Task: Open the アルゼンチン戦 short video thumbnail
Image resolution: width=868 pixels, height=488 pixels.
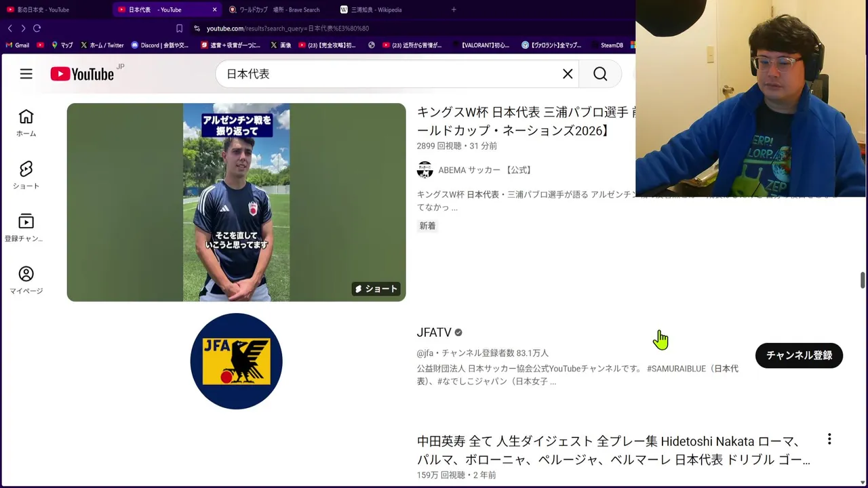Action: 236,202
